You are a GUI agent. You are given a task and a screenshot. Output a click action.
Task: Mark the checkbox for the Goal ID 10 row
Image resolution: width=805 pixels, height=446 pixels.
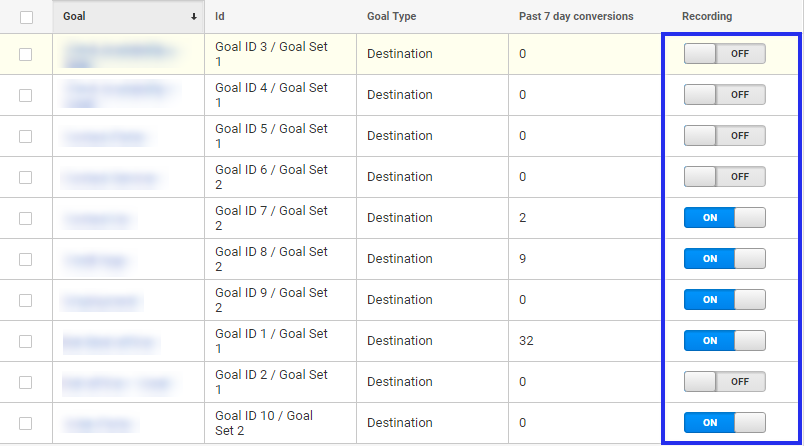pyautogui.click(x=25, y=423)
